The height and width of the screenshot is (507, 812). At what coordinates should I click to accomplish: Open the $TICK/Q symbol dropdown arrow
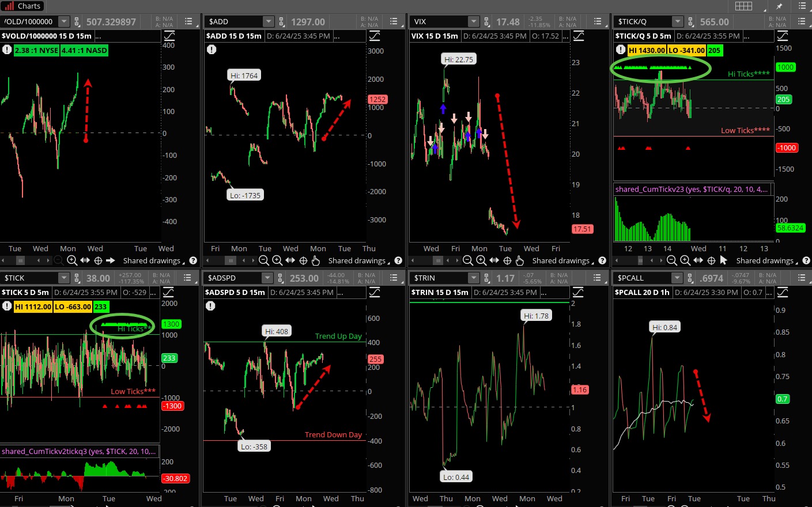click(677, 22)
